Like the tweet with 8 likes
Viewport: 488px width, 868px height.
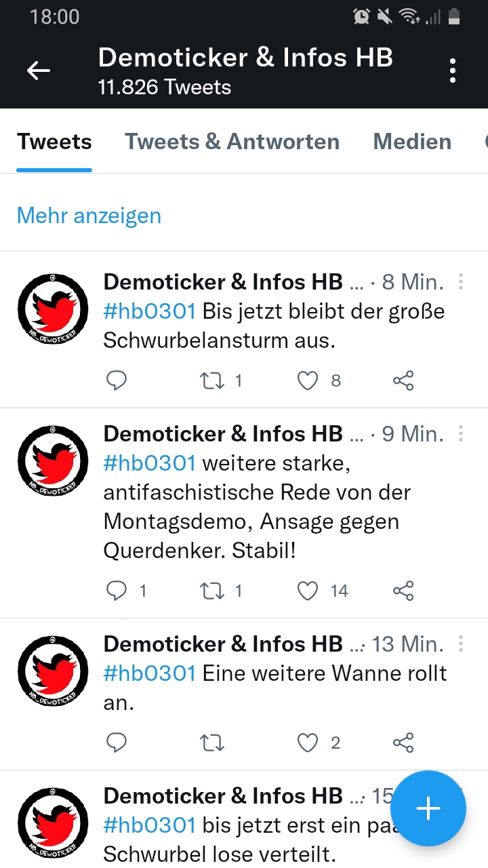click(x=308, y=381)
